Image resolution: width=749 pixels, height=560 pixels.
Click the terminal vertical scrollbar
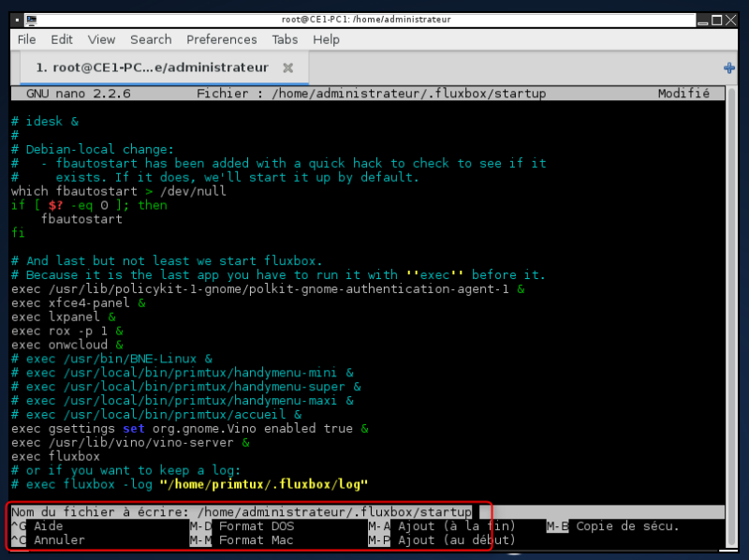click(x=731, y=317)
